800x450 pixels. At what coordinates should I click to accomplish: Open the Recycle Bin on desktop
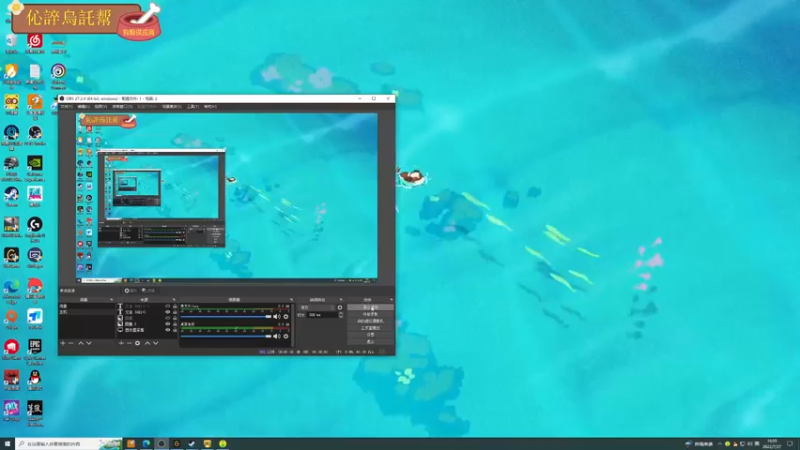click(x=11, y=43)
